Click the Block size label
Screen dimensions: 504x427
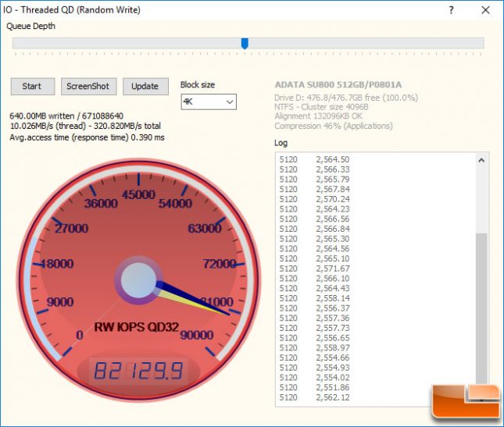click(x=198, y=85)
